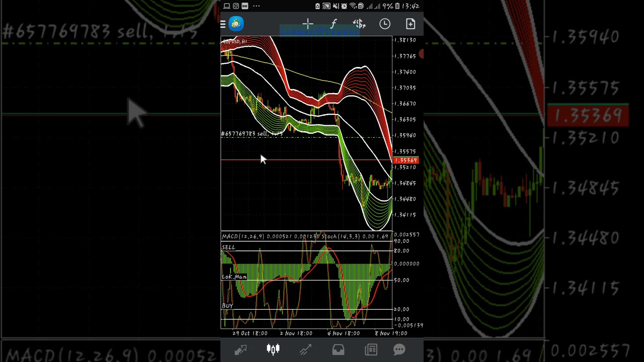Click the 1.34115 price scale value
Screen dimensions: 644x362
point(406,215)
